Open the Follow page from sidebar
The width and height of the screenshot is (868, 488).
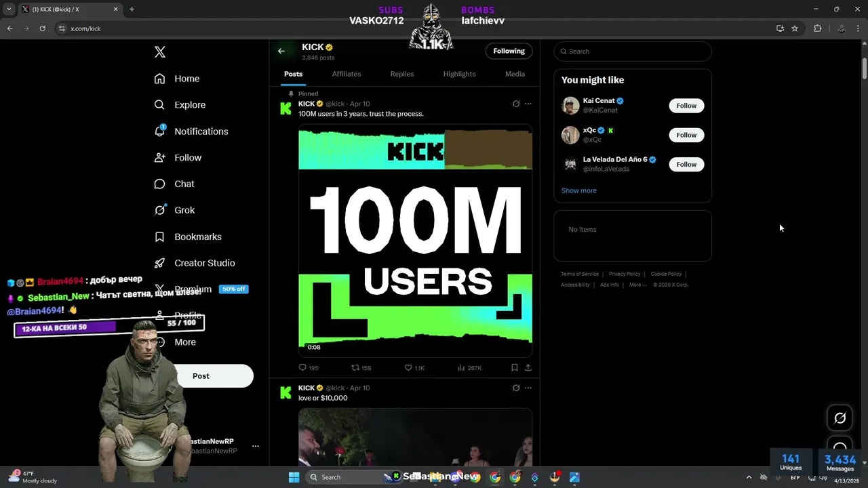178,157
